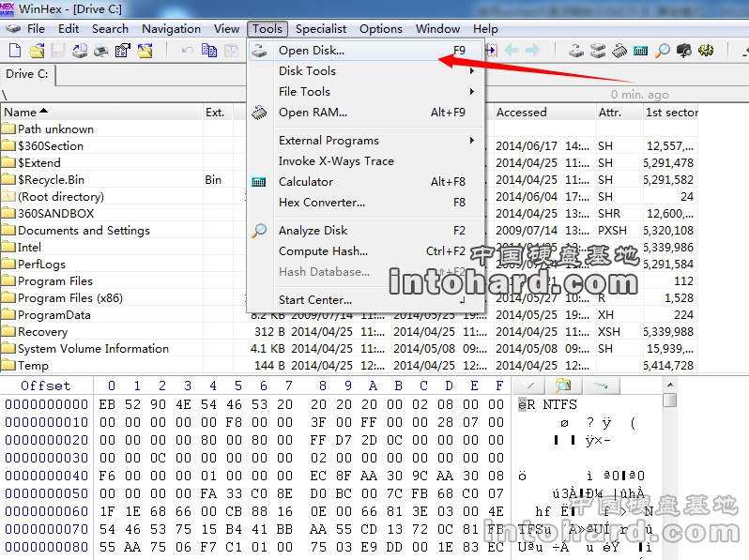Click the Calculator toolbar icon
Viewport: 749px width, 560px height.
click(640, 50)
